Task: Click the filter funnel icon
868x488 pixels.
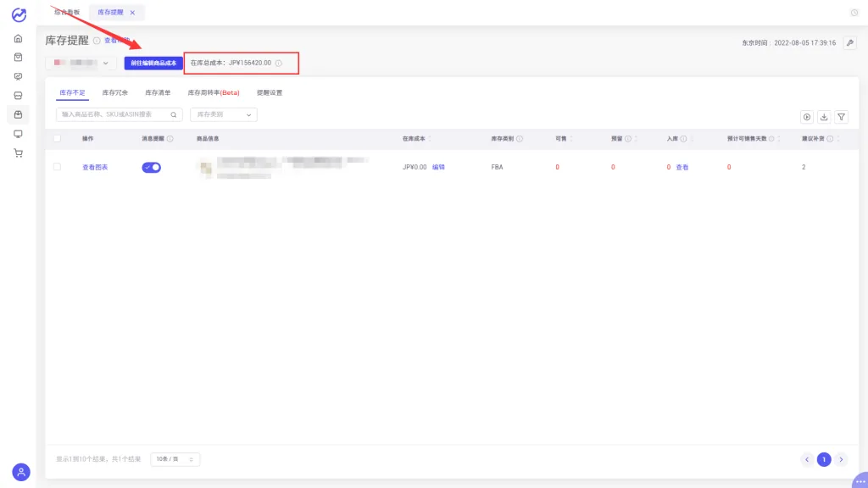Action: (841, 117)
